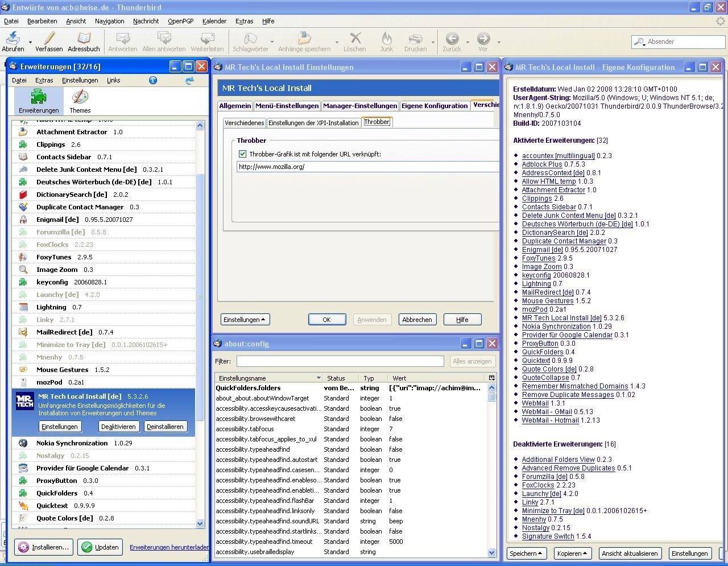Switch to the Manager-Einstellungen tab
The width and height of the screenshot is (728, 566).
point(360,106)
